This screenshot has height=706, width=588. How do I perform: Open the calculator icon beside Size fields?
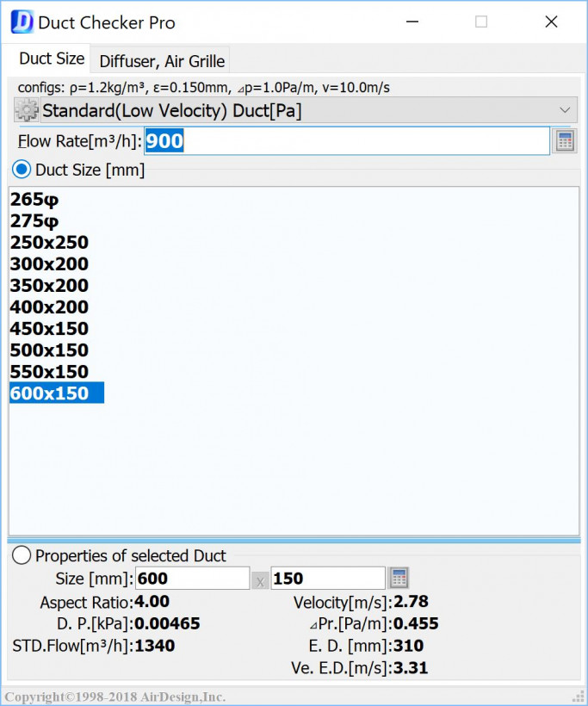(398, 578)
